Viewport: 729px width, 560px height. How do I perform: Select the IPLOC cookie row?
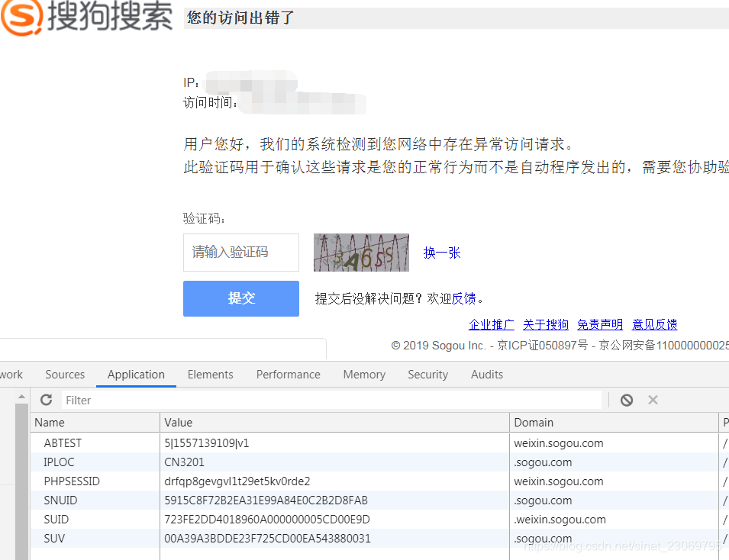point(379,462)
